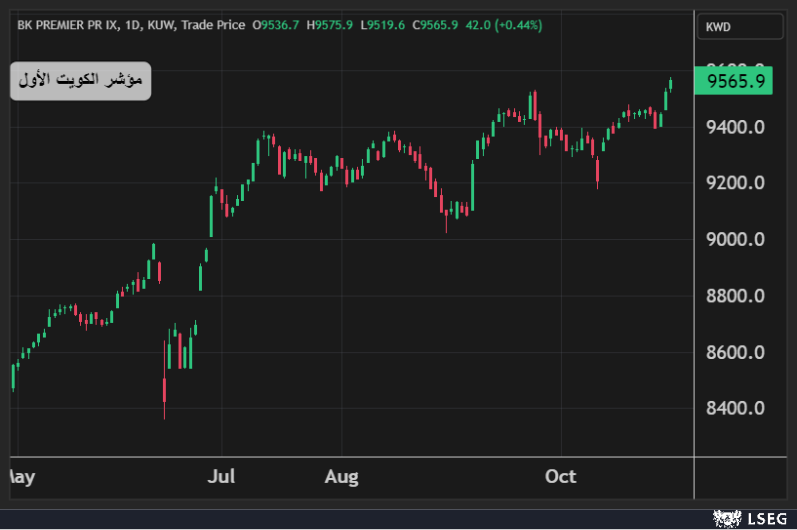
Task: Click the LSEG logo icon
Action: [724, 517]
